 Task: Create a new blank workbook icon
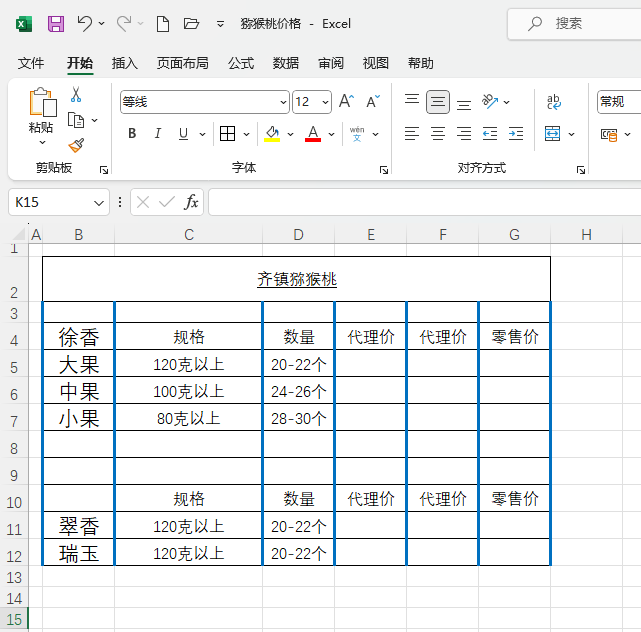tap(163, 24)
